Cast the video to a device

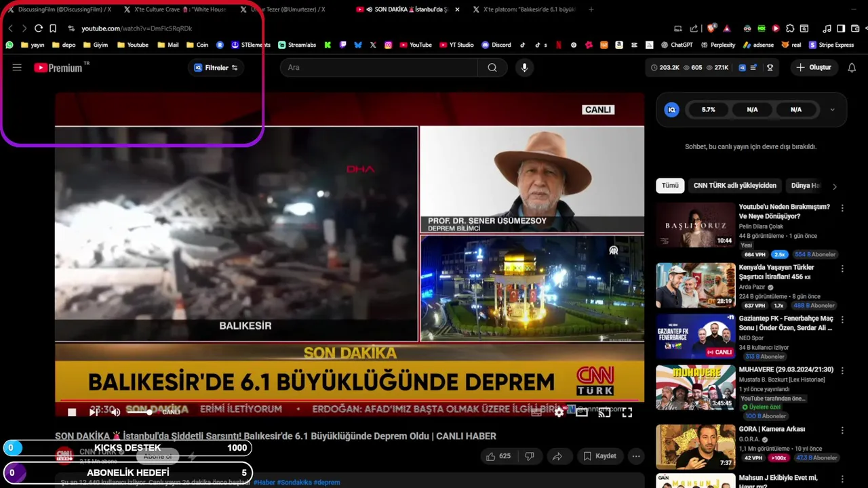(604, 412)
